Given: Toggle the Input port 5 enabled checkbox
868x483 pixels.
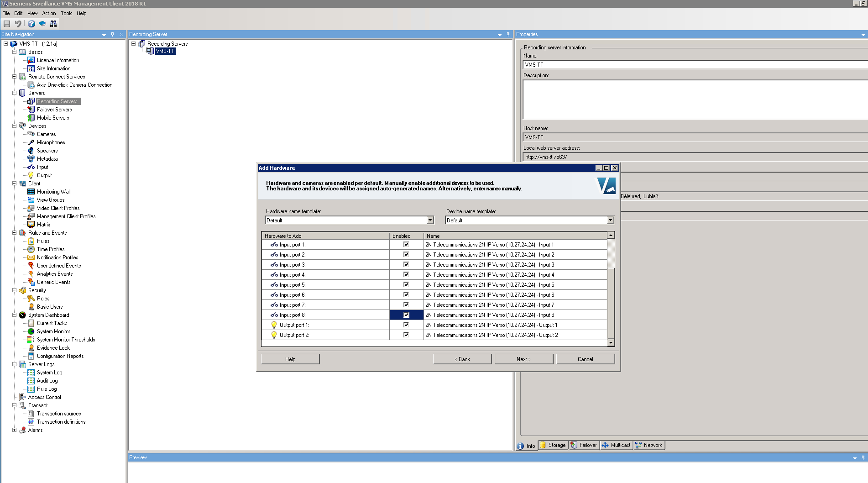Looking at the screenshot, I should [x=406, y=285].
